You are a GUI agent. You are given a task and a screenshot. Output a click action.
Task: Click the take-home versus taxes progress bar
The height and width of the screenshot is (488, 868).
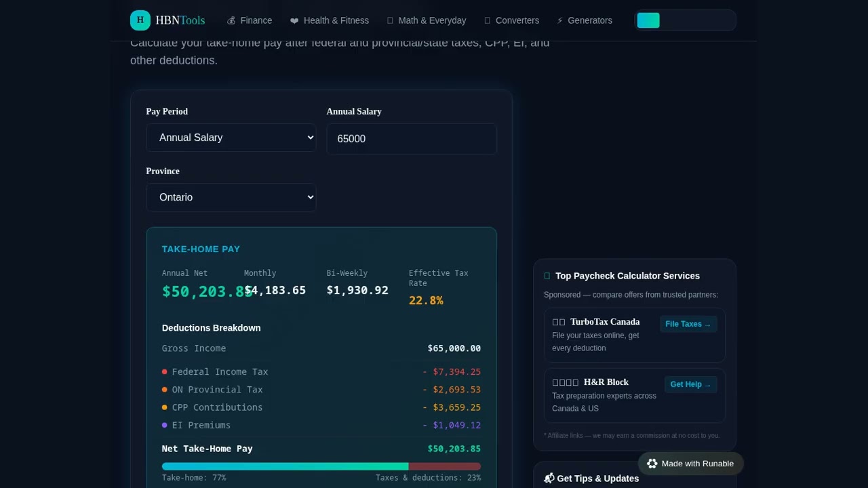tap(321, 466)
